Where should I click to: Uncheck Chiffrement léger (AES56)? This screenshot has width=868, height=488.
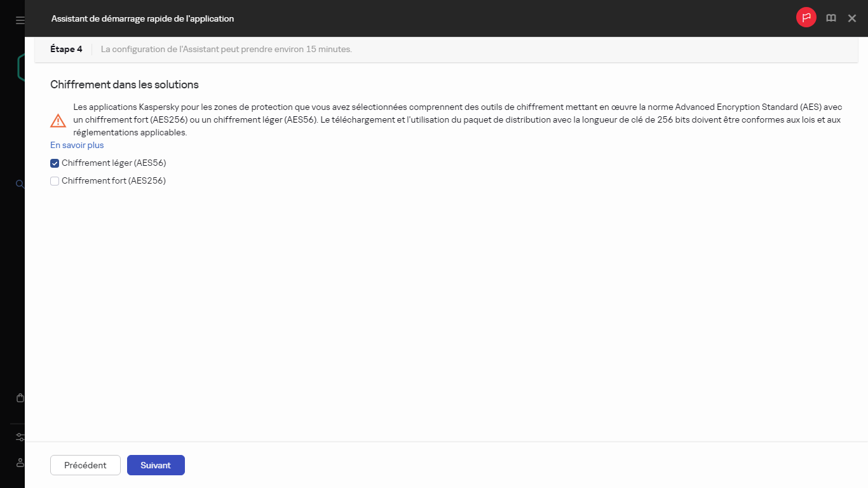pos(54,163)
